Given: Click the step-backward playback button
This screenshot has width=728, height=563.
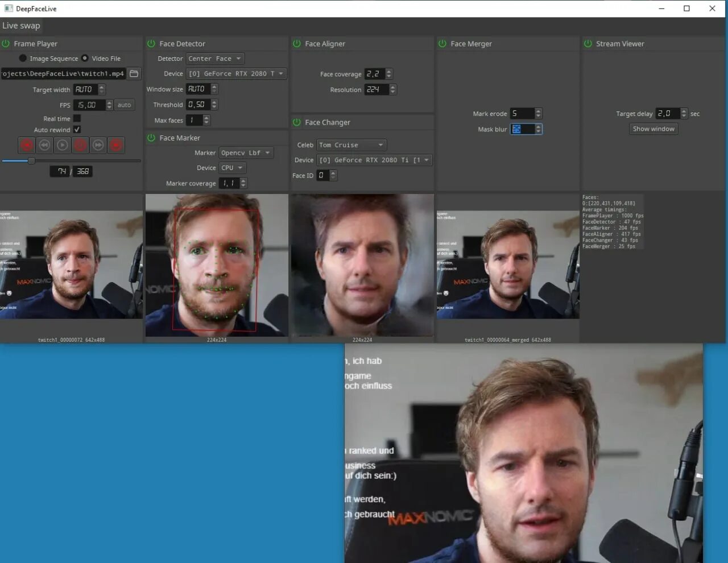Looking at the screenshot, I should tap(44, 145).
